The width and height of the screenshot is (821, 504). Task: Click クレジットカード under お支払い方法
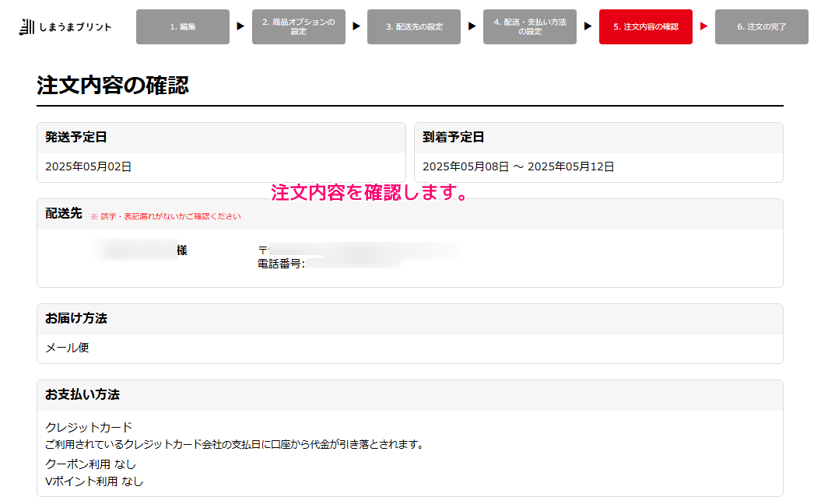click(89, 427)
